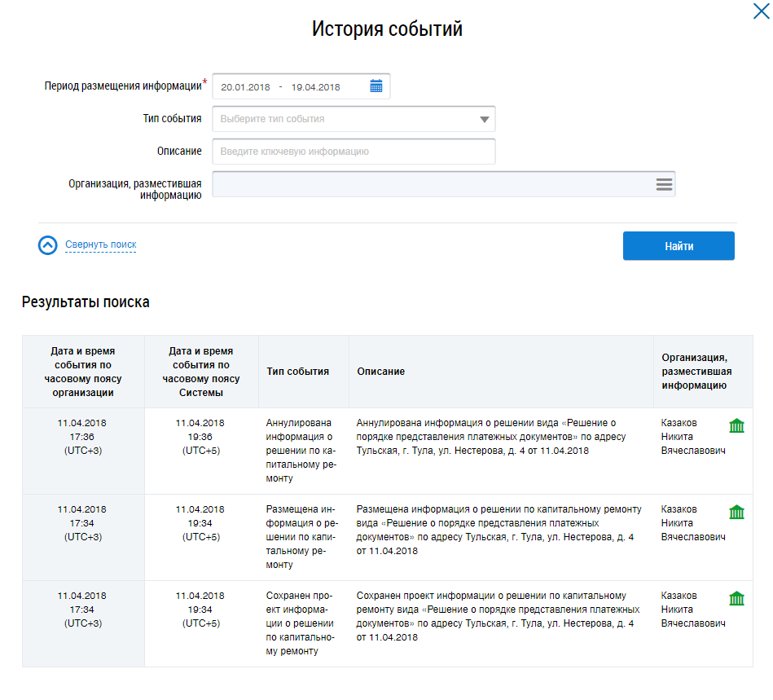The height and width of the screenshot is (700, 773).
Task: Select the 'Аннулирована информация' event description row
Action: (490, 437)
